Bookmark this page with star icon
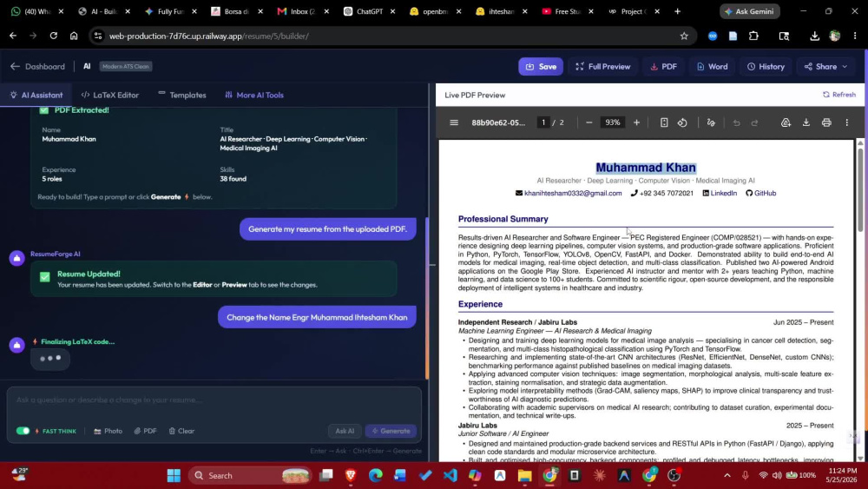This screenshot has height=489, width=868. coord(684,36)
